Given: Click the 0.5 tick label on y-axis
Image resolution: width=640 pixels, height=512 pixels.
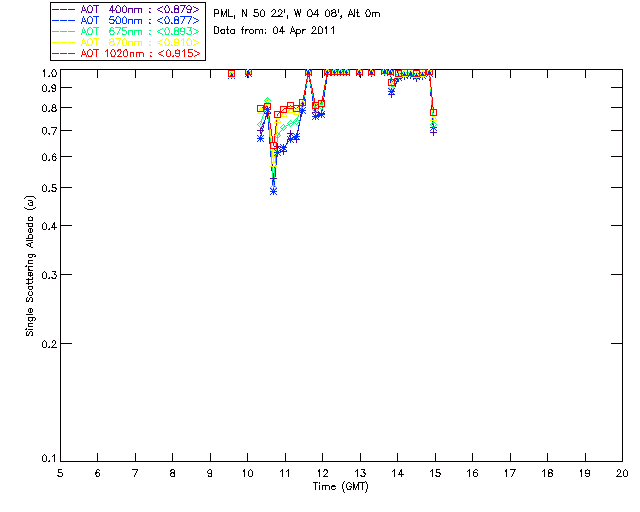Looking at the screenshot, I should point(47,188).
